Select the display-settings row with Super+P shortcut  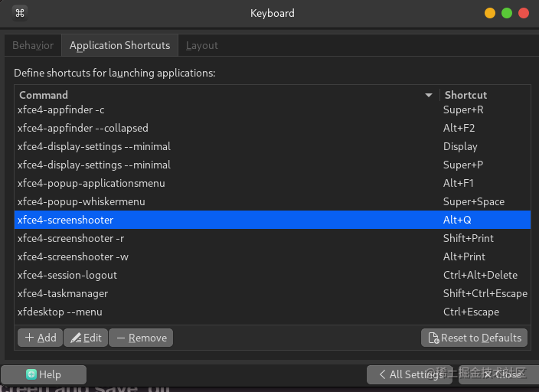click(x=273, y=165)
